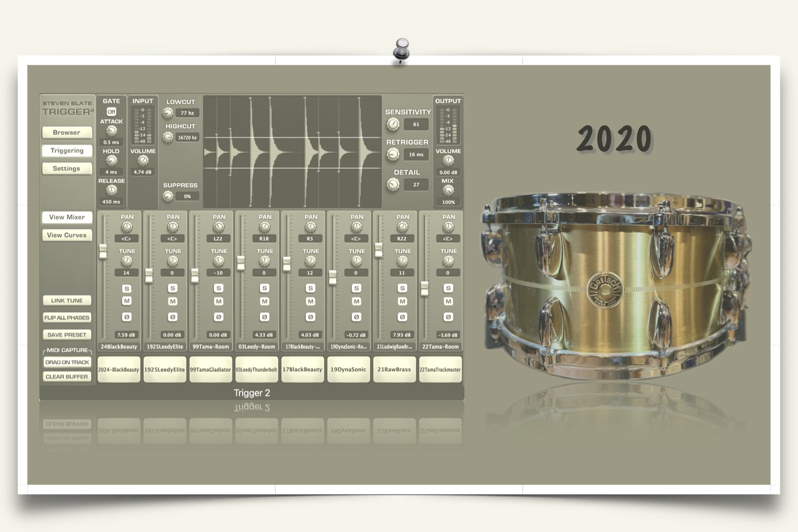Screen dimensions: 798x532
Task: Click the 24BlackBeauty channel TUNE knob
Action: [127, 261]
